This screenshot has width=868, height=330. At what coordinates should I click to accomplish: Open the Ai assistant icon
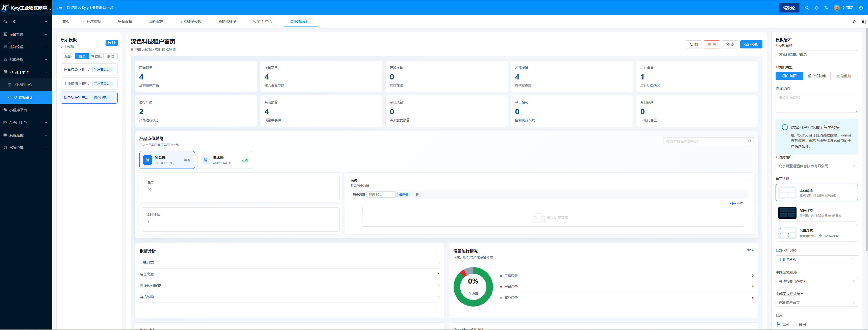tap(863, 22)
